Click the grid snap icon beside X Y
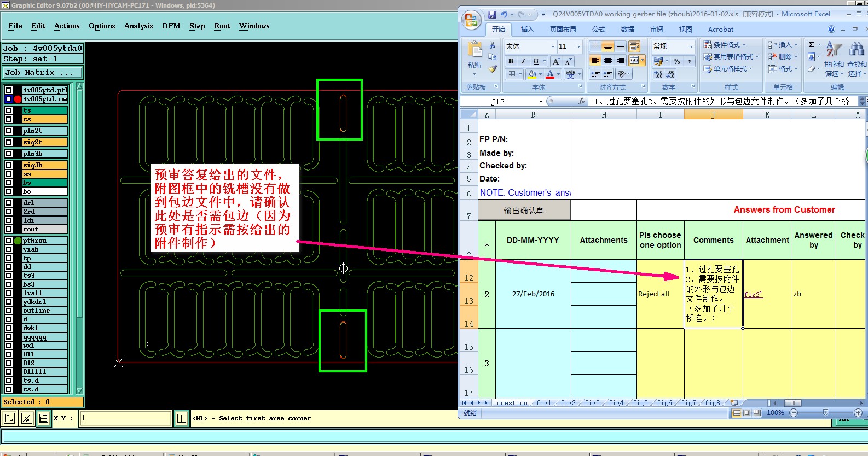The image size is (868, 456). click(44, 419)
